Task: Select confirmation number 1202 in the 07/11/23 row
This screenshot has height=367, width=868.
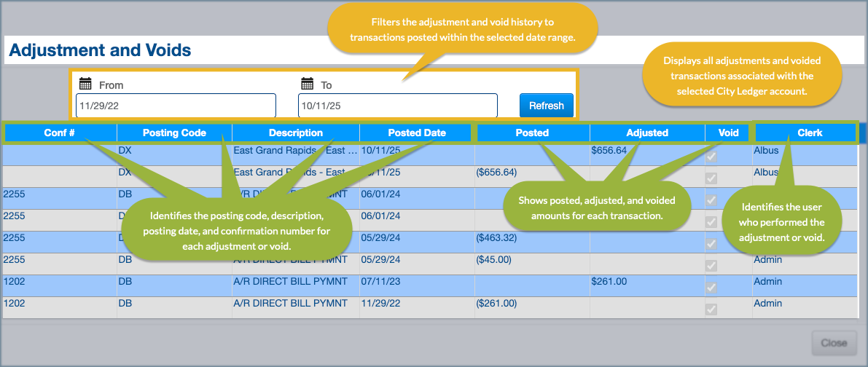Action: (x=15, y=282)
